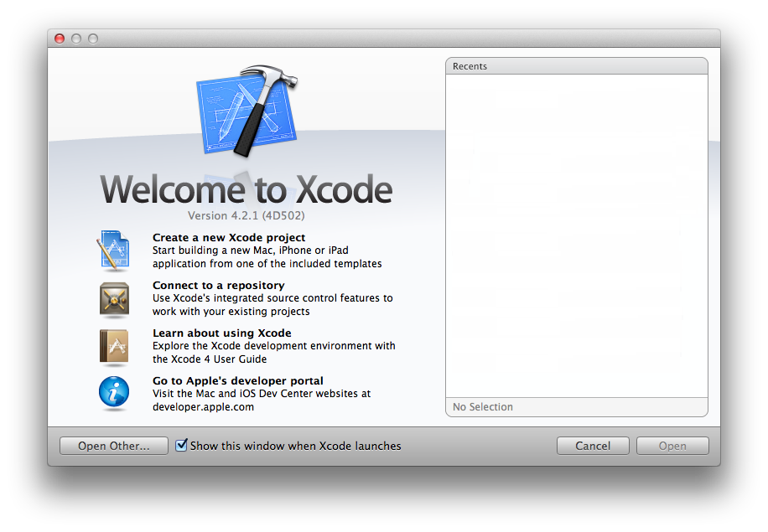
Task: Go to Apple's developer portal
Action: coord(238,380)
